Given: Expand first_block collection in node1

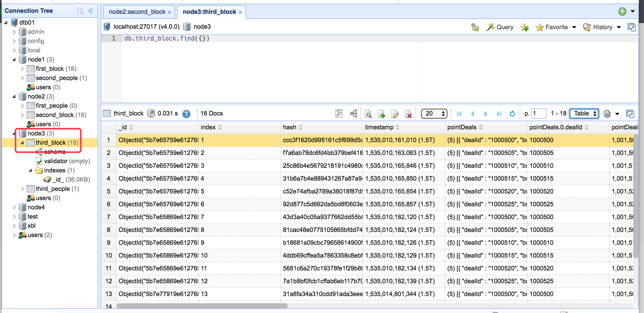Looking at the screenshot, I should [x=23, y=69].
